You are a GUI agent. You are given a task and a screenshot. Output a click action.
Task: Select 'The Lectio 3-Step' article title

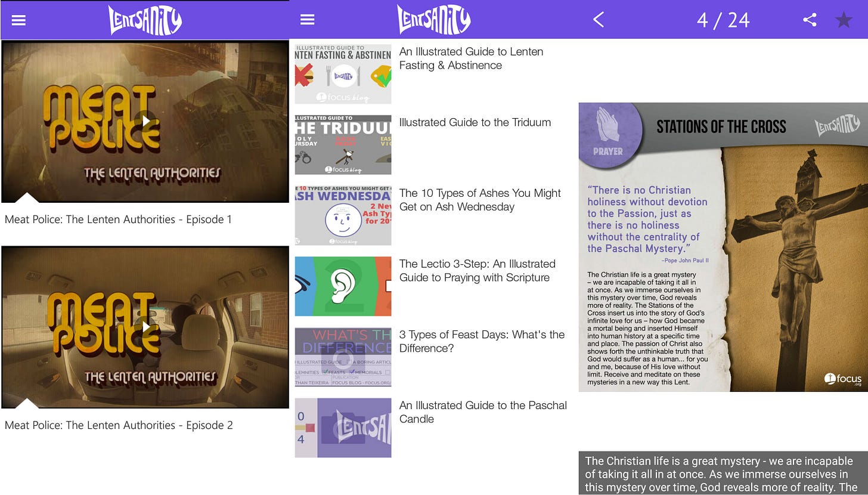point(477,271)
